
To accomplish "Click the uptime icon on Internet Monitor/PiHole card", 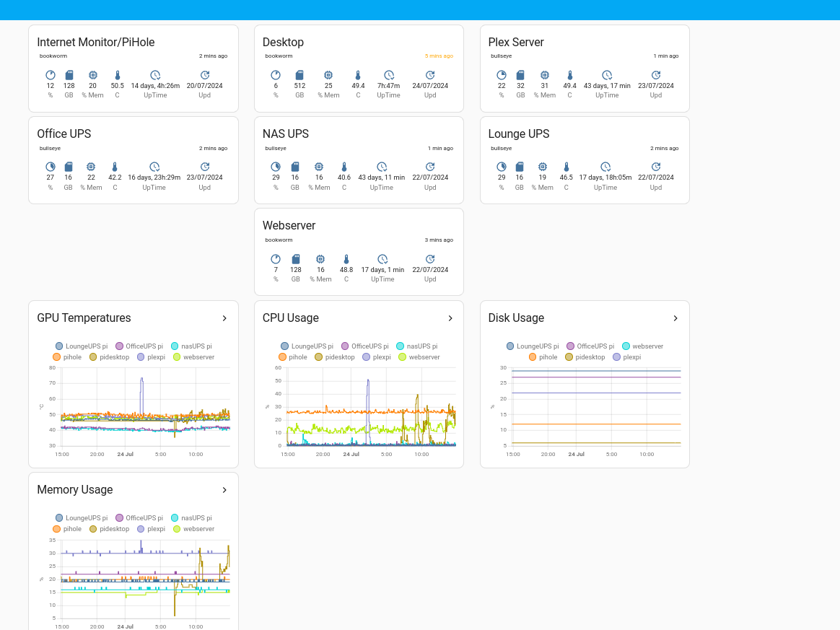I will click(x=155, y=75).
